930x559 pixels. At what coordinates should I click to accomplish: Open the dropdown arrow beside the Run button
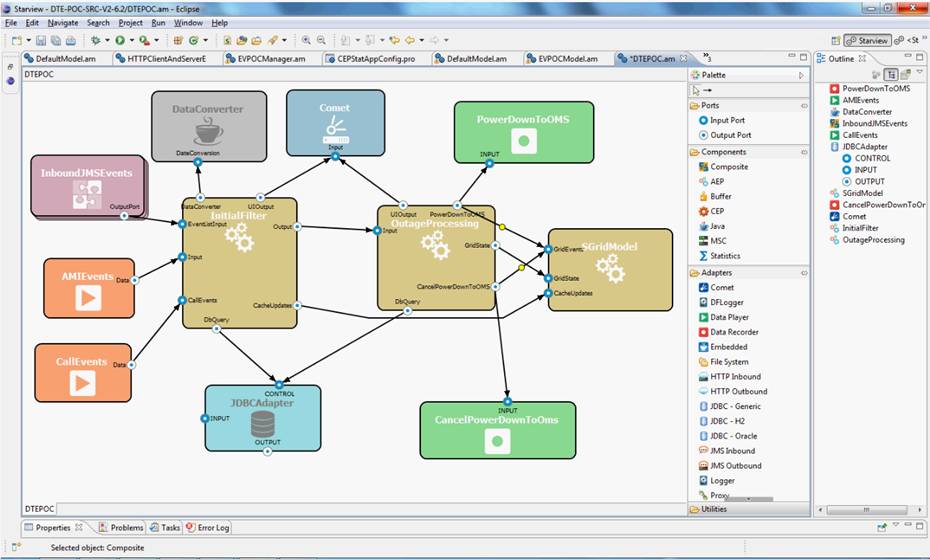[130, 40]
